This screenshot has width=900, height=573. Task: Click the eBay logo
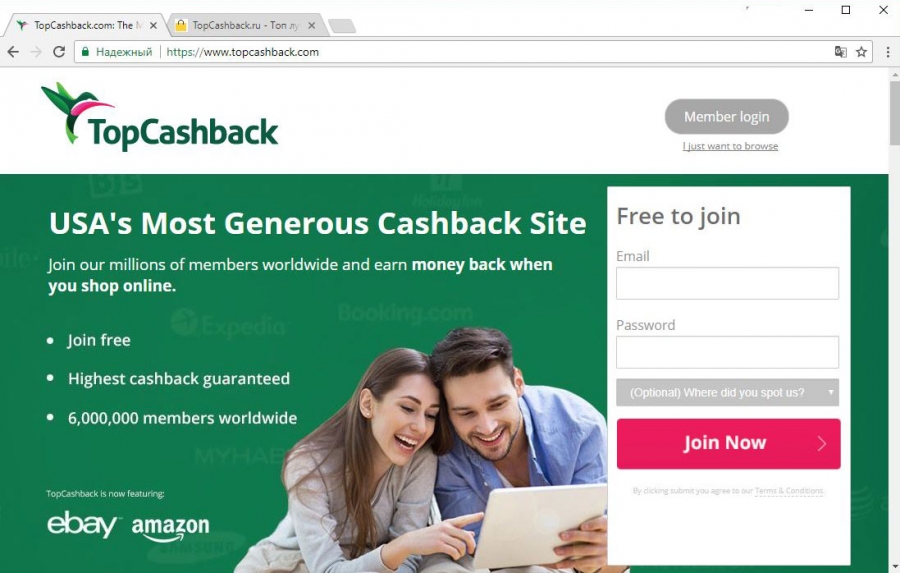(83, 524)
